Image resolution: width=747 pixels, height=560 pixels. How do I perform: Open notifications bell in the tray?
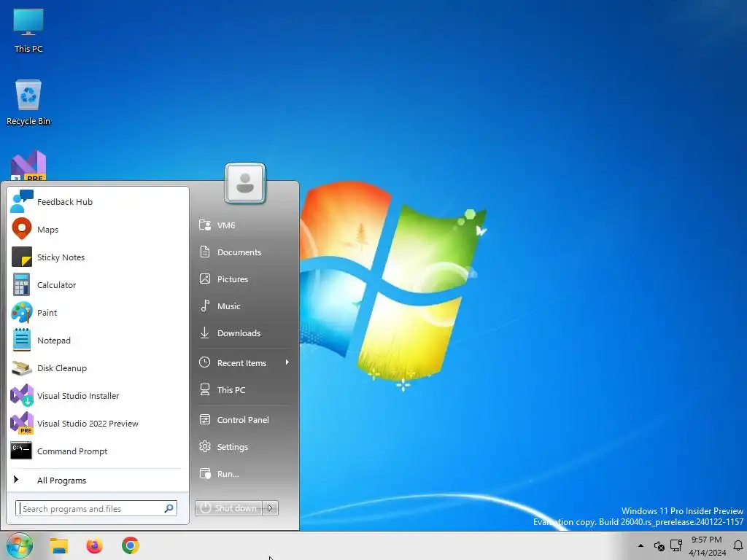coord(738,545)
